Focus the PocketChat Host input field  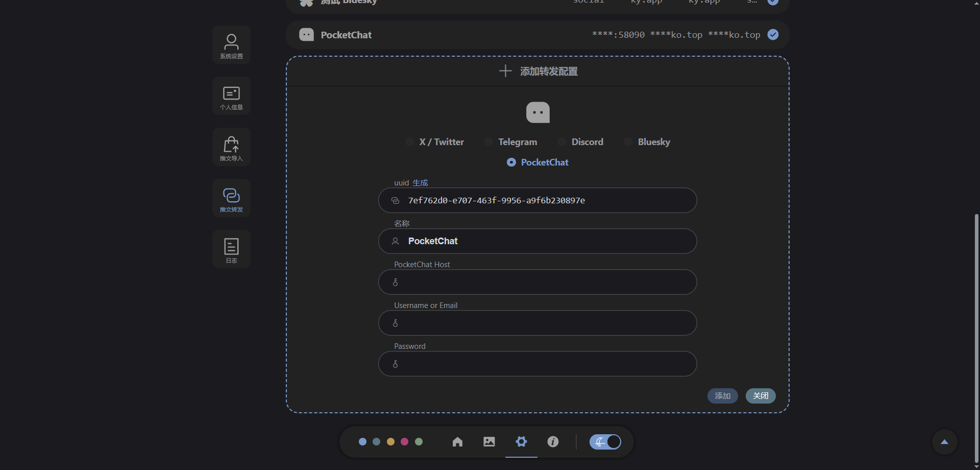[537, 282]
